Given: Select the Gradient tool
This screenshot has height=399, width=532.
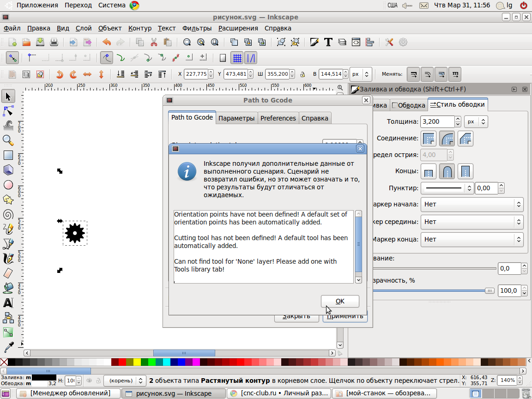Looking at the screenshot, I should point(8,332).
